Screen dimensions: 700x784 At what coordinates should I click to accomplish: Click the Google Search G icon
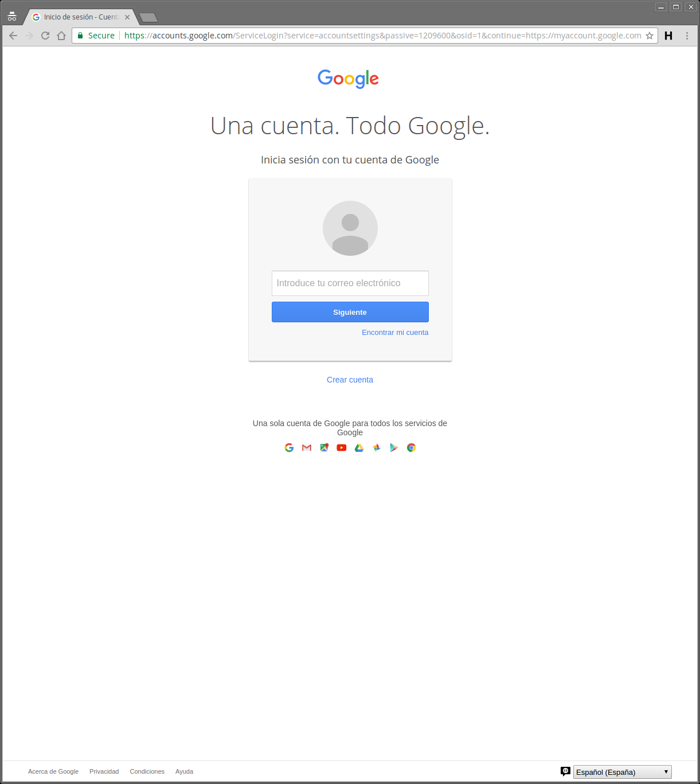pyautogui.click(x=290, y=448)
